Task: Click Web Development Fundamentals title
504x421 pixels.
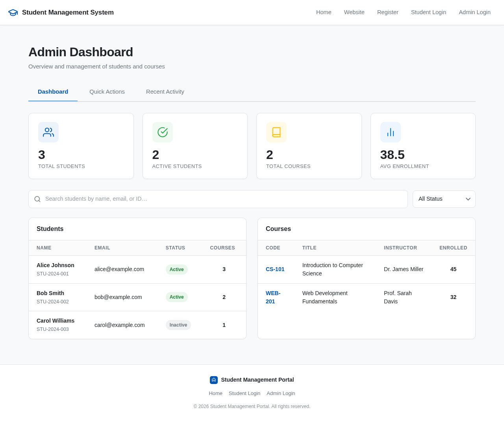Action: pos(325,297)
